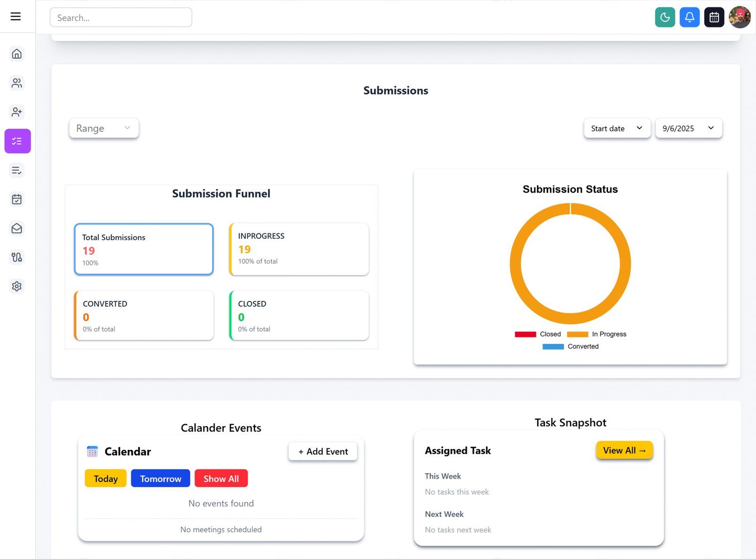View All assigned tasks
The width and height of the screenshot is (756, 559).
pos(624,450)
